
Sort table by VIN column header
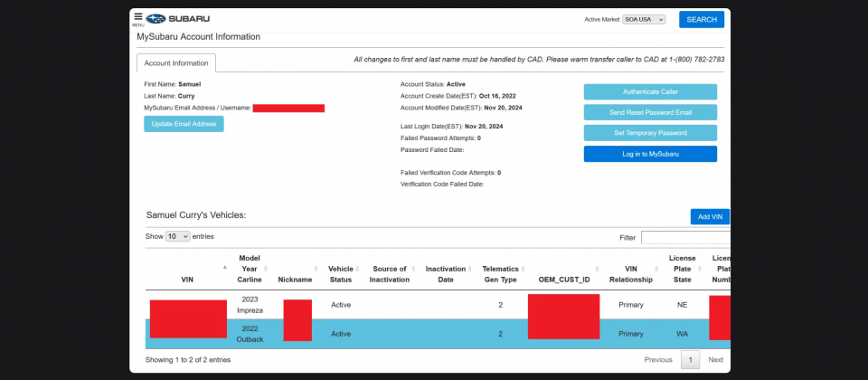(x=187, y=280)
